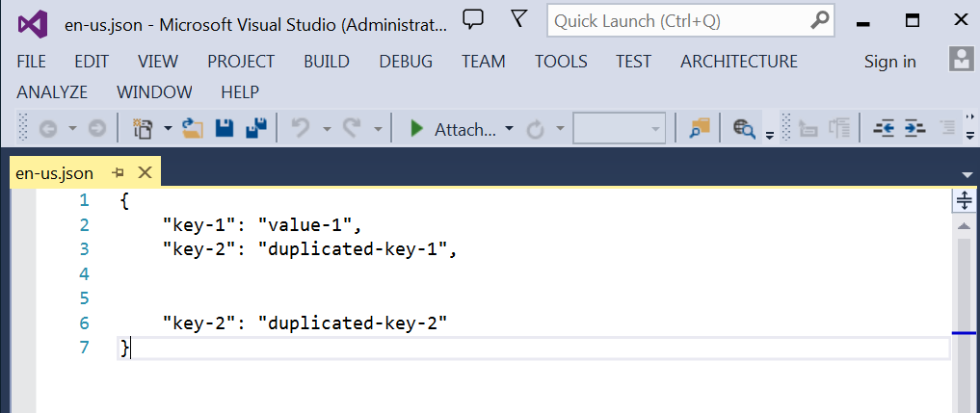Click the Decrease Line Indent icon
The image size is (980, 413).
884,129
